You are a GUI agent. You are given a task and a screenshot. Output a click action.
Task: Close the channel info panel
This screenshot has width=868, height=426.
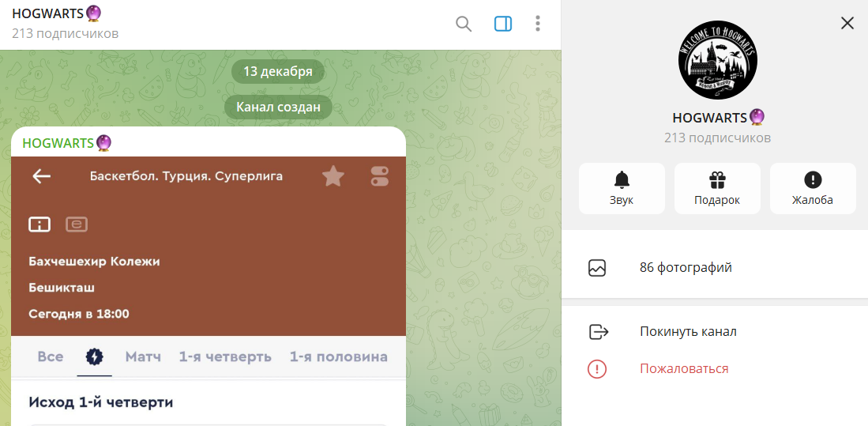[847, 23]
